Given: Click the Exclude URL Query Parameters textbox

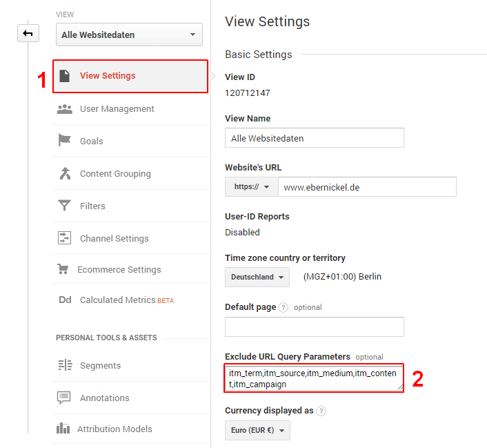Looking at the screenshot, I should [x=314, y=378].
